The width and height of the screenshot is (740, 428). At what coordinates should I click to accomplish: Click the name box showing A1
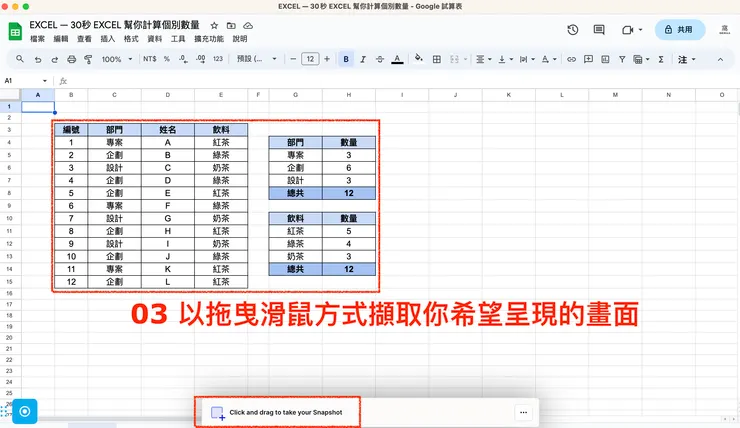(26, 81)
